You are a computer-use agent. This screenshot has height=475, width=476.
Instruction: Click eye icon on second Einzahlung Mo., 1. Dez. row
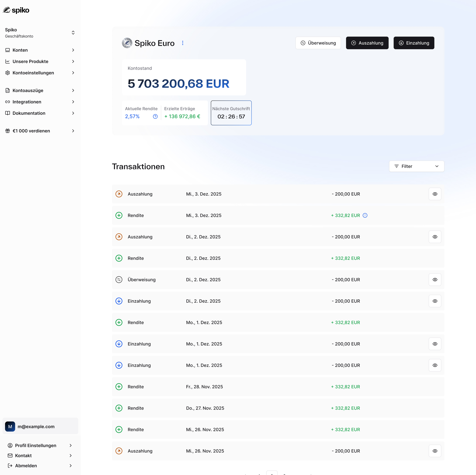pyautogui.click(x=435, y=365)
